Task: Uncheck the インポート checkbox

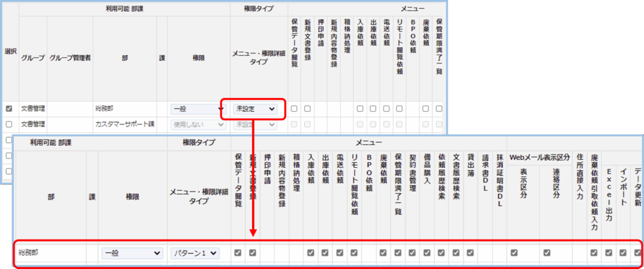Action: [623, 253]
